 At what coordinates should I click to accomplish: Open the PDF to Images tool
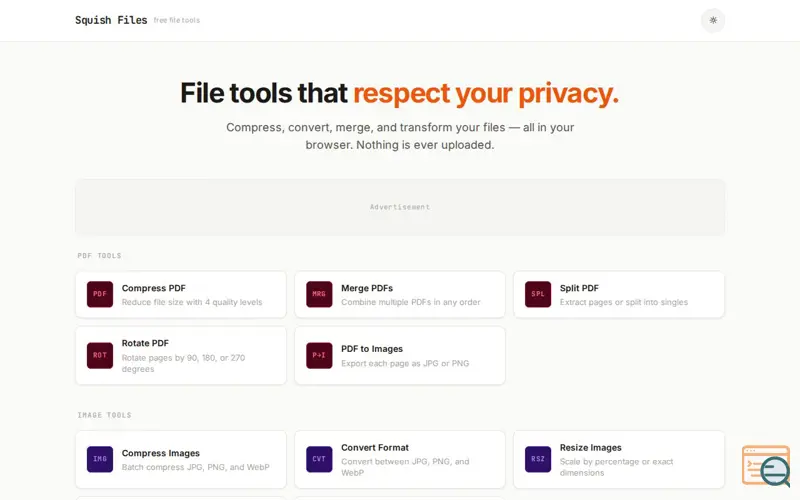(x=400, y=356)
